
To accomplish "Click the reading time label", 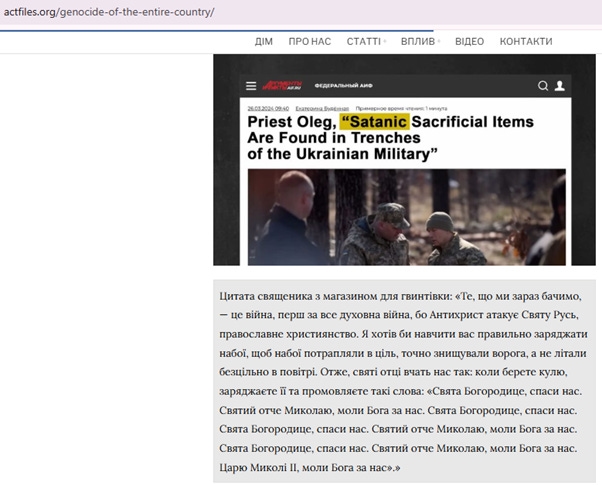I will point(401,108).
